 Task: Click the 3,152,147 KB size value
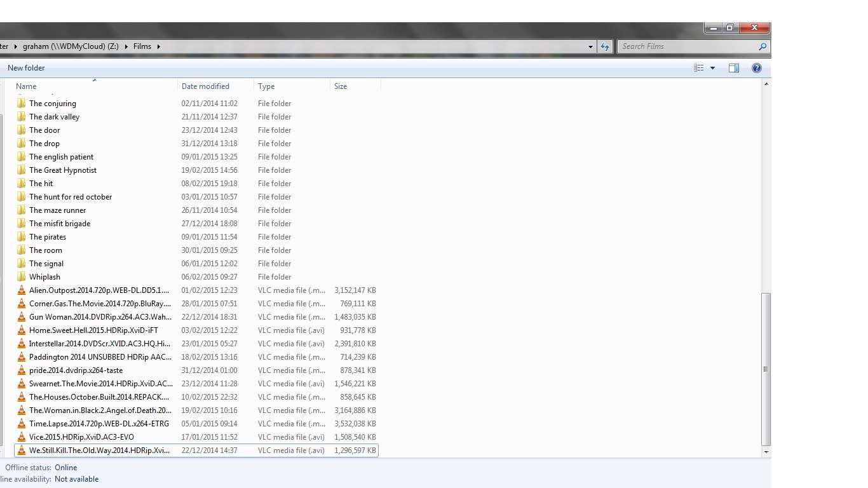click(355, 290)
